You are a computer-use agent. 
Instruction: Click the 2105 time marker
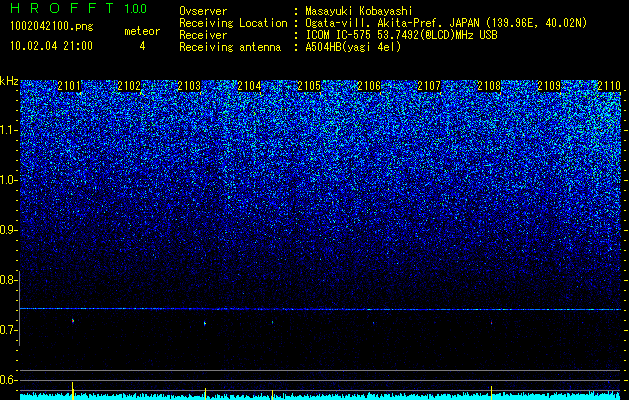[x=309, y=86]
